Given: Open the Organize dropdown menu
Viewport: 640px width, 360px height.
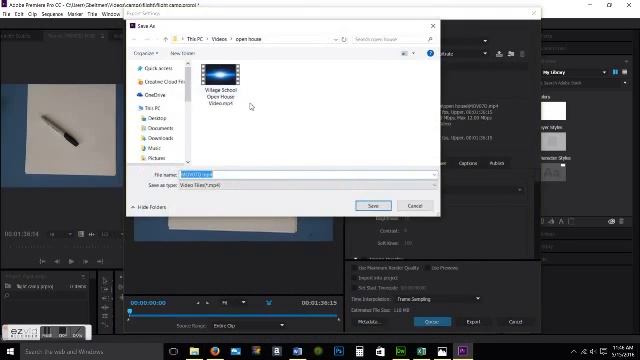Looking at the screenshot, I should point(146,53).
